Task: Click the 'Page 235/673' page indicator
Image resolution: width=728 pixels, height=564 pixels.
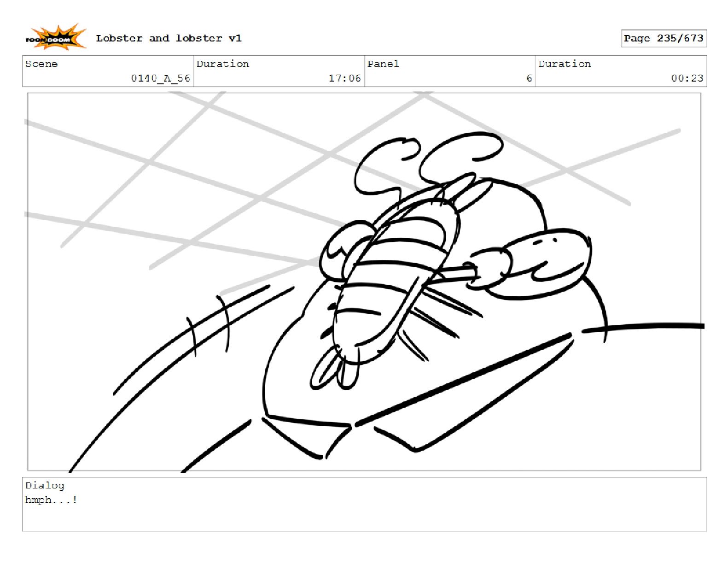Action: click(x=664, y=38)
